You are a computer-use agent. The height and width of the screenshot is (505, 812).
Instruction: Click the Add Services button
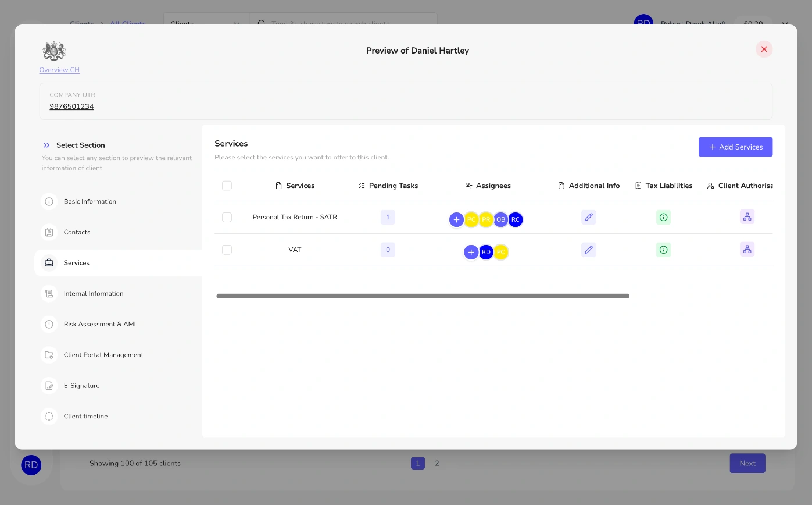[x=735, y=147]
